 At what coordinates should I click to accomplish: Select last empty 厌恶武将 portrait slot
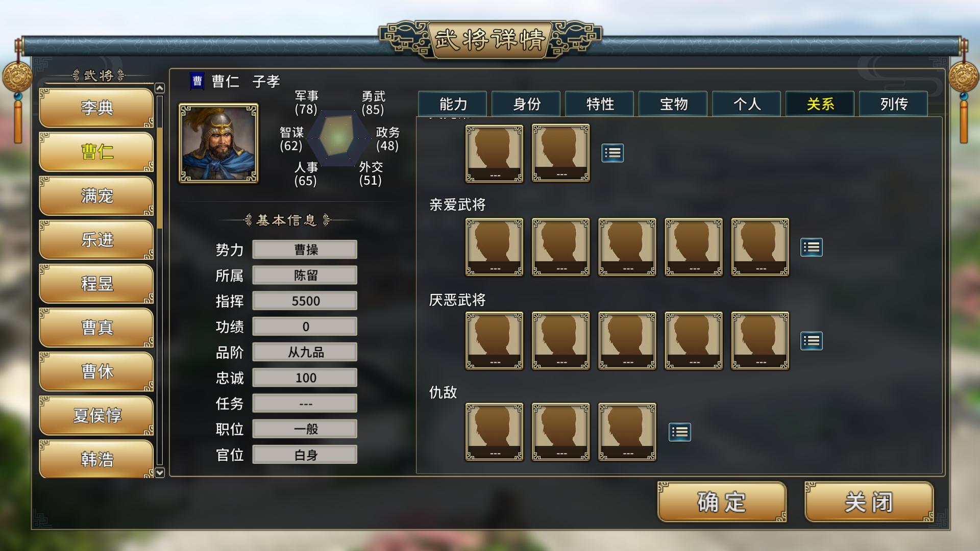(x=759, y=340)
